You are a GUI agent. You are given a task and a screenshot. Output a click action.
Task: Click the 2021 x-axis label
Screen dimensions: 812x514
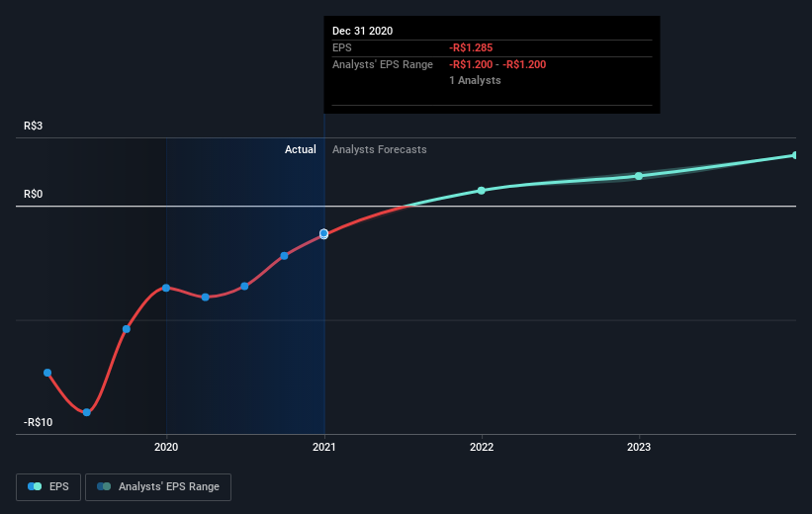(324, 447)
